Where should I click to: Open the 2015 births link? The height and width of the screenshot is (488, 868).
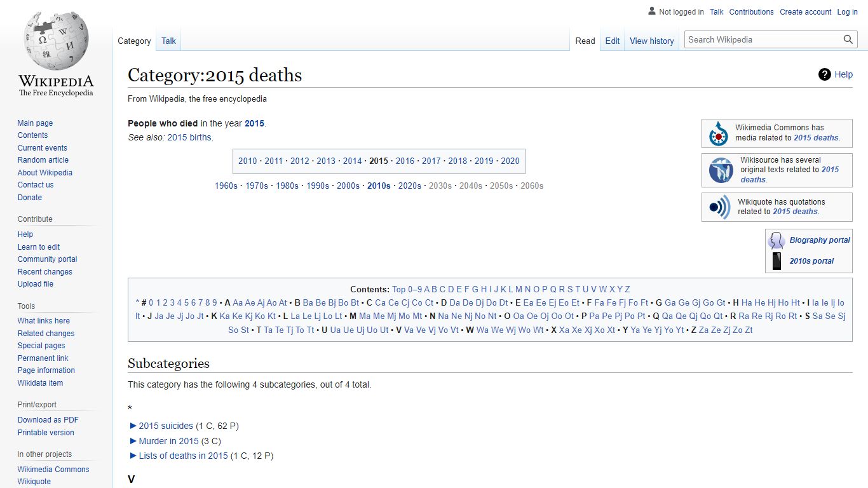click(x=190, y=137)
